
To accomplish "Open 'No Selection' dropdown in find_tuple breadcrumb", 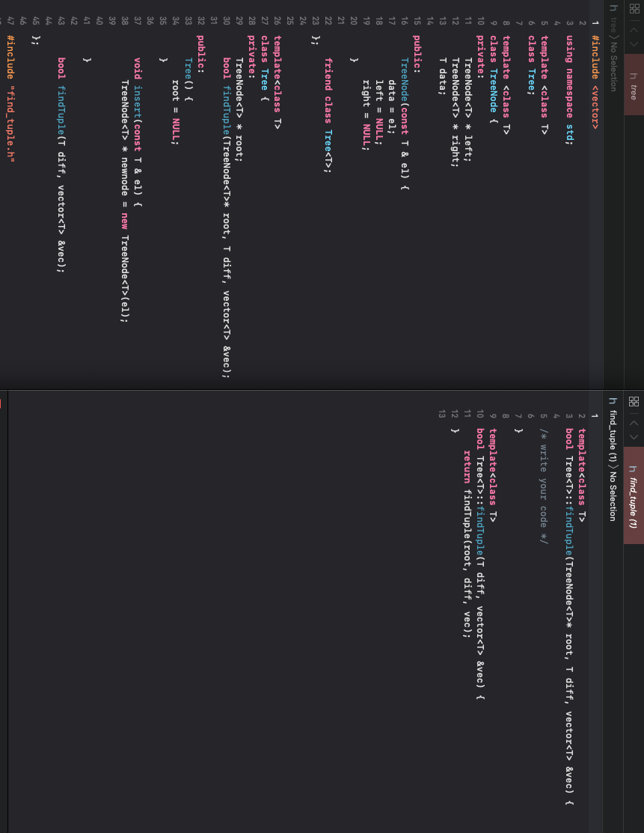I will pos(613,496).
